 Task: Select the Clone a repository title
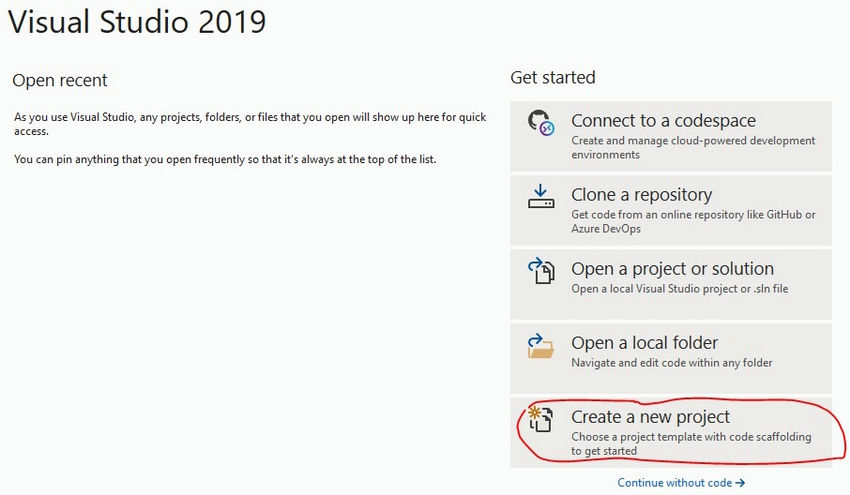point(641,194)
